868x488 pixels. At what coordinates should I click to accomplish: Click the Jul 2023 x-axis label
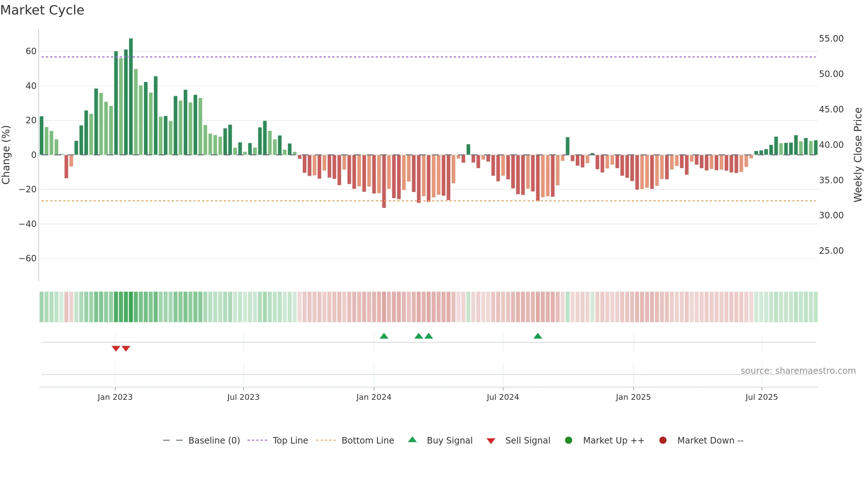tap(243, 397)
